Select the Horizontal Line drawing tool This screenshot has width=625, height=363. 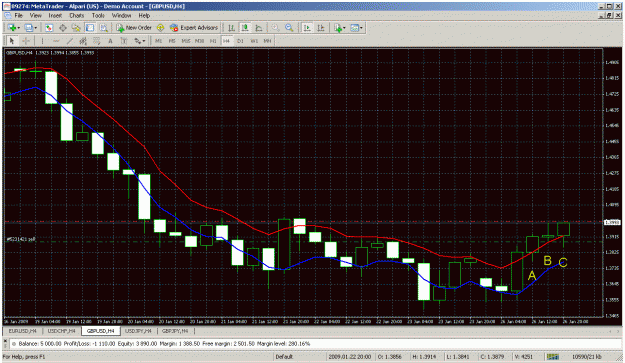56,41
